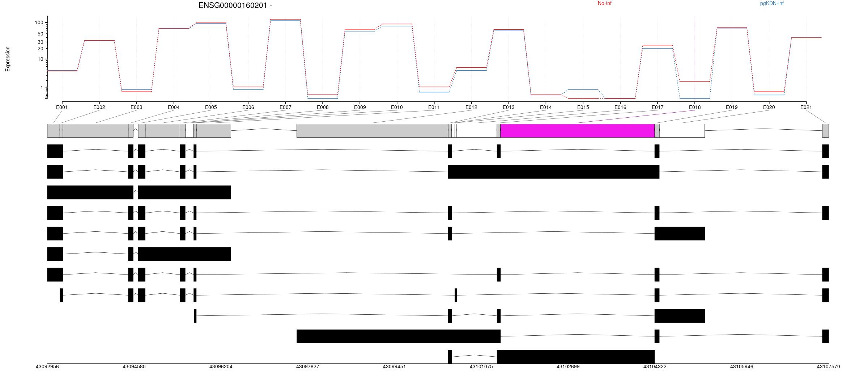Screen dimensions: 868x373
Task: Click genomic coordinate 43099451
Action: click(395, 366)
